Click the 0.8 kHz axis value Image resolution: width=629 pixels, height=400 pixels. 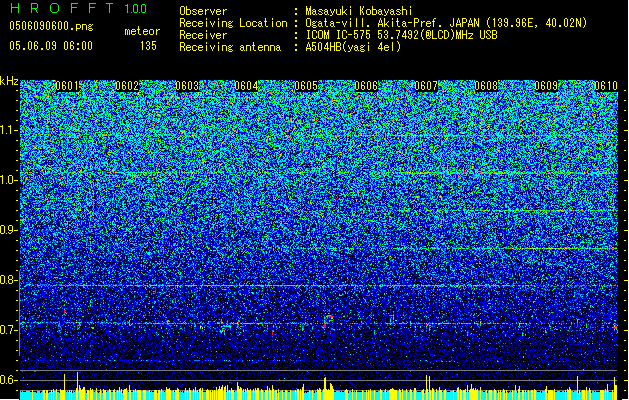click(x=8, y=280)
